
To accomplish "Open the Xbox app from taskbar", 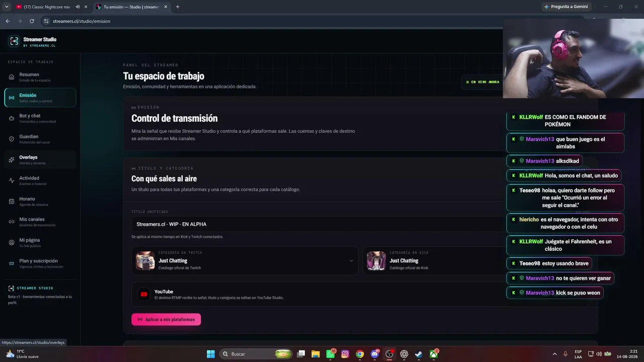I will click(x=434, y=354).
